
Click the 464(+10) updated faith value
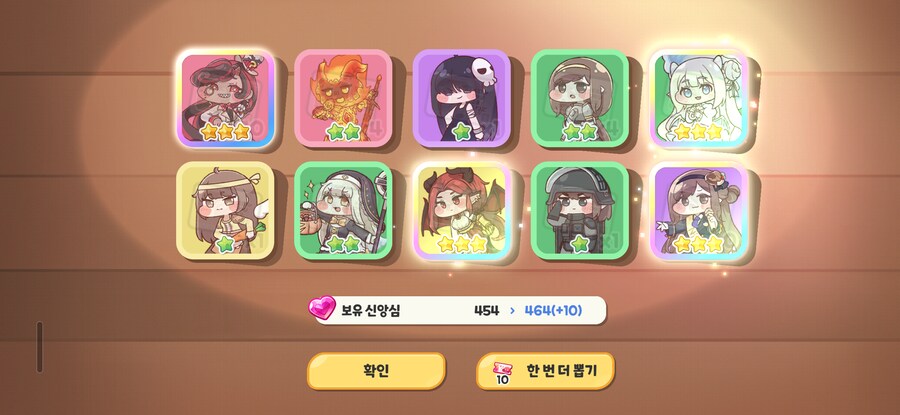tap(553, 311)
